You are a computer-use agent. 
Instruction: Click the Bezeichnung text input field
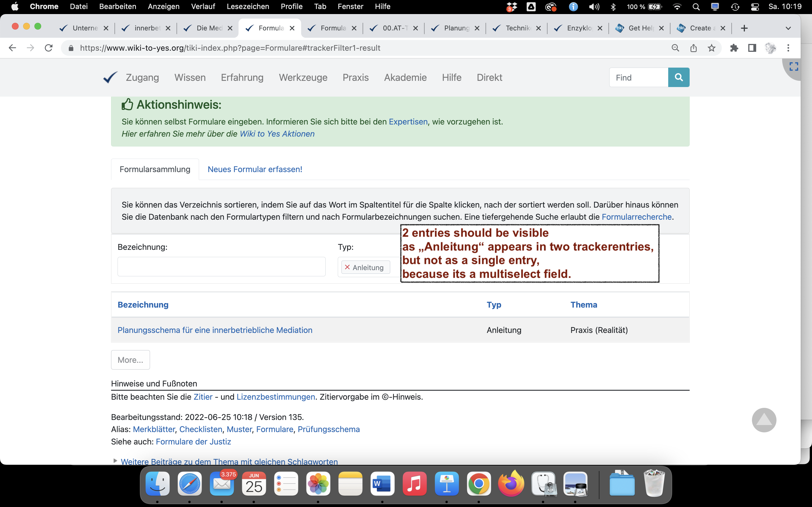[221, 266]
